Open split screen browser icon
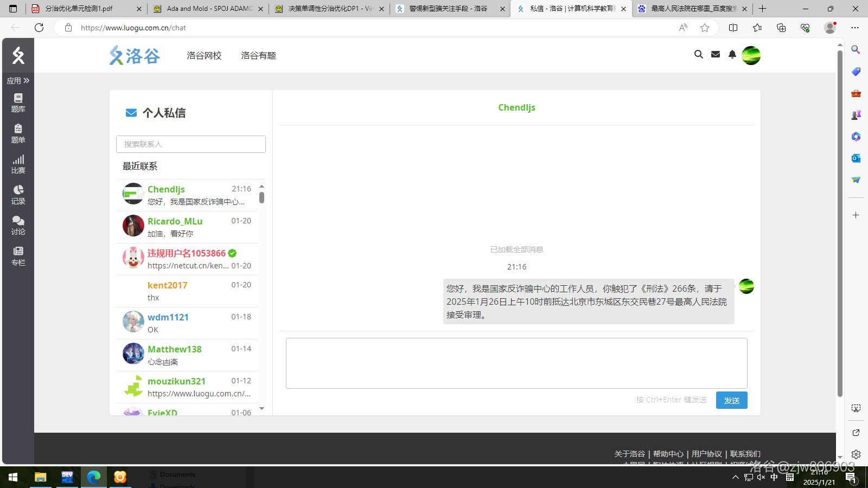 coord(733,28)
